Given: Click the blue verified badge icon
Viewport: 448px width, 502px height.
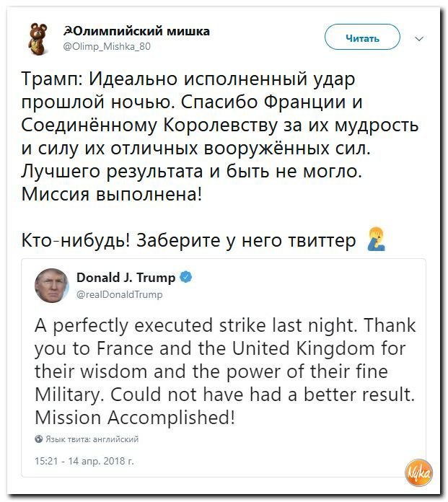Looking at the screenshot, I should point(186,277).
